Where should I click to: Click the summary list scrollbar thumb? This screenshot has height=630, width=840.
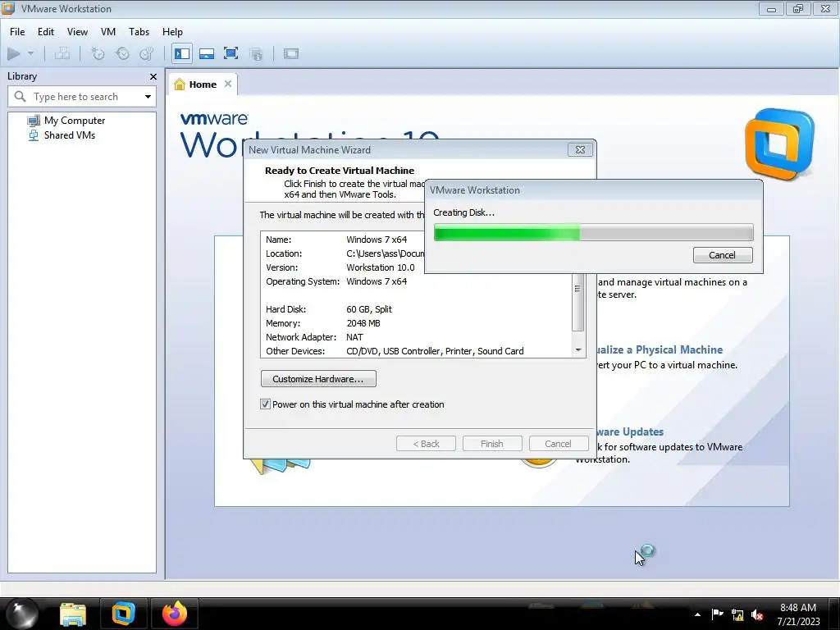[577, 302]
